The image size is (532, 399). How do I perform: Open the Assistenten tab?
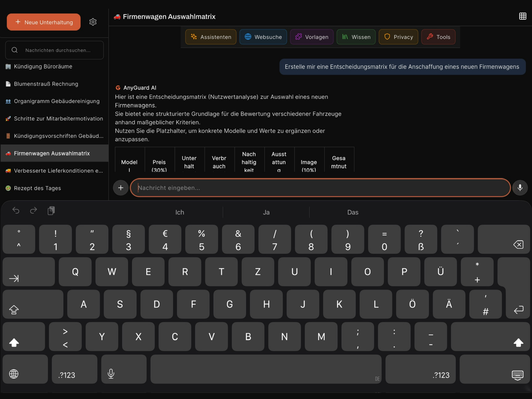click(x=211, y=37)
